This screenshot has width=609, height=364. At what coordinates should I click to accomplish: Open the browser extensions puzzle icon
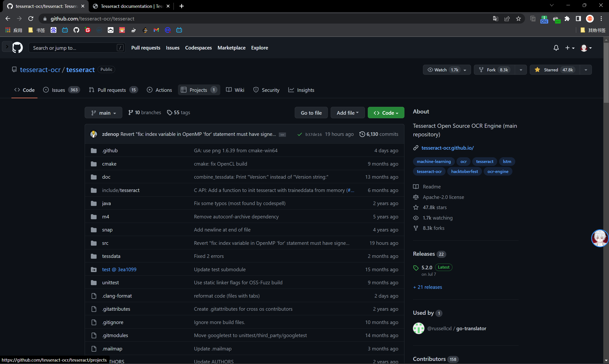pyautogui.click(x=567, y=19)
